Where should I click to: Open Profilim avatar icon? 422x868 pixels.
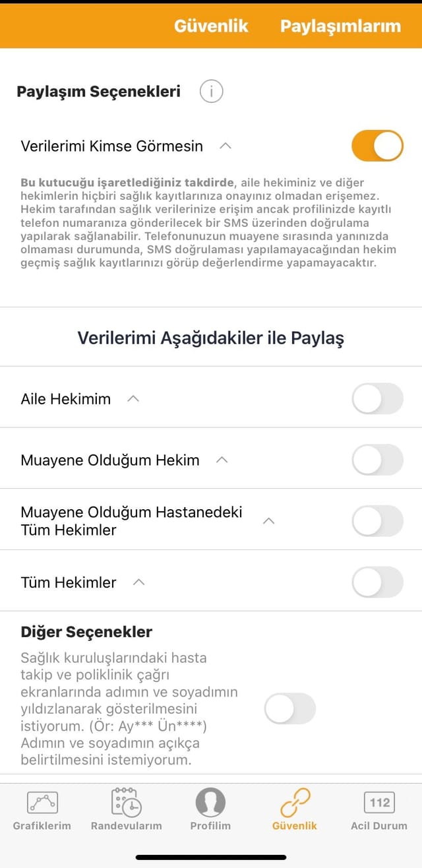210,803
